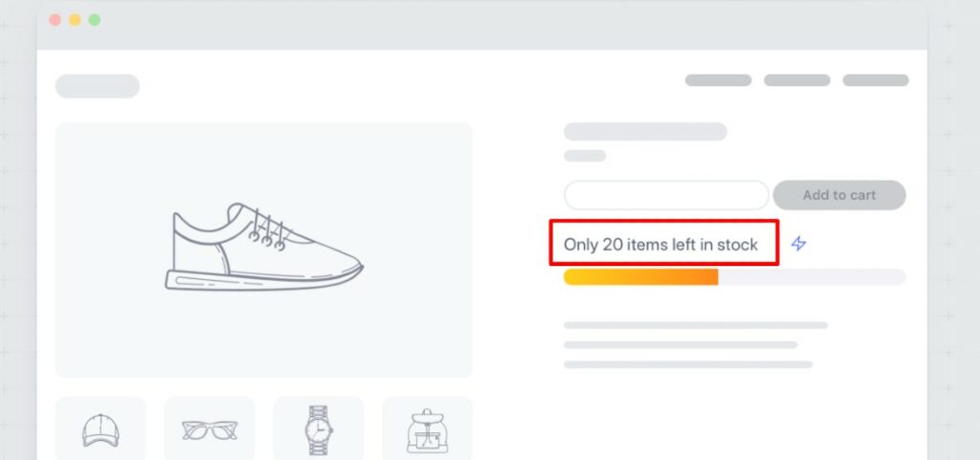The height and width of the screenshot is (460, 980).
Task: Open the last header navigation item
Action: (x=875, y=80)
